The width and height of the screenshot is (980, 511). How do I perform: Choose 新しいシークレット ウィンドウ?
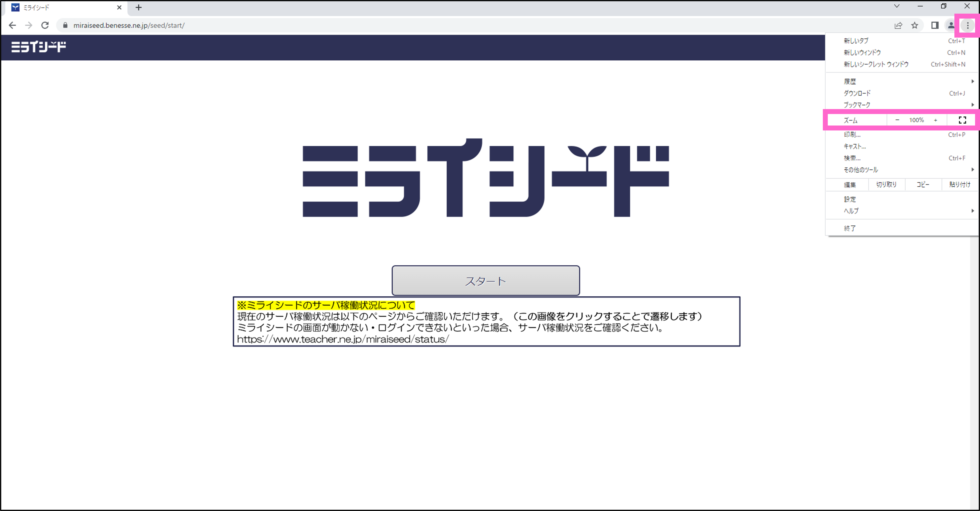[x=902, y=64]
